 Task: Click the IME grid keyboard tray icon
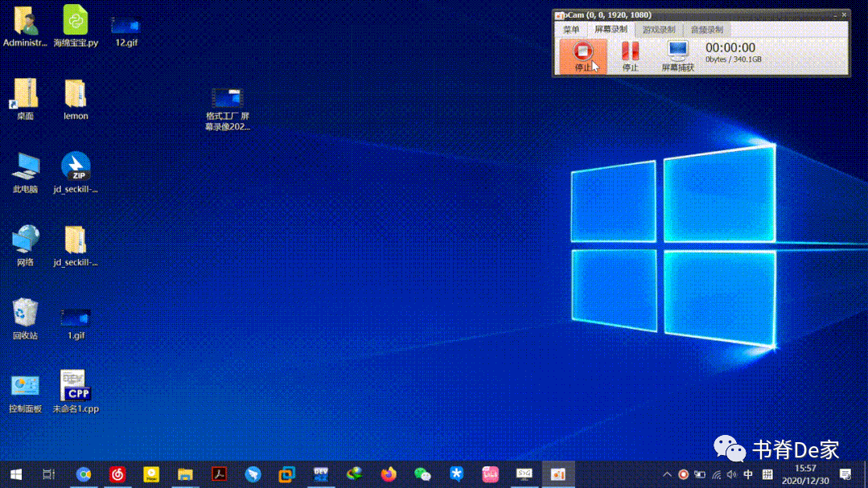click(x=767, y=474)
